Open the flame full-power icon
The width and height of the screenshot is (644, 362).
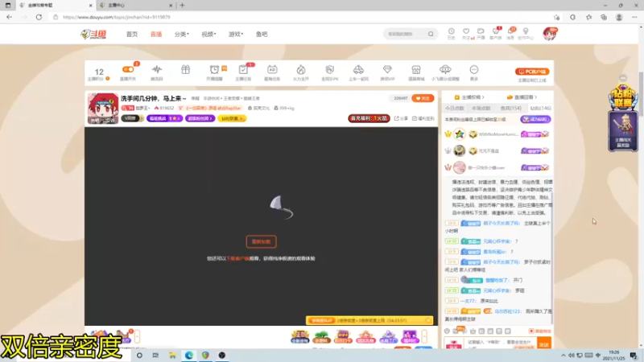[301, 72]
